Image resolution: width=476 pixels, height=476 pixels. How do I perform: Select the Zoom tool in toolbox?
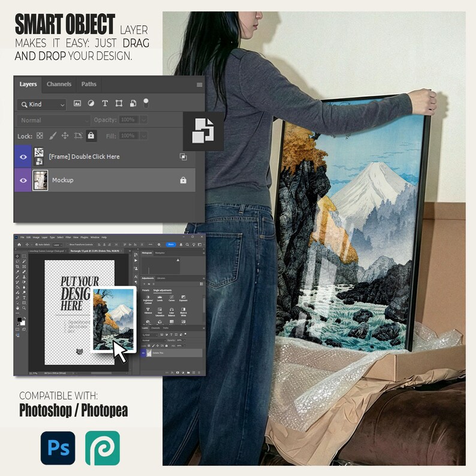[x=24, y=308]
